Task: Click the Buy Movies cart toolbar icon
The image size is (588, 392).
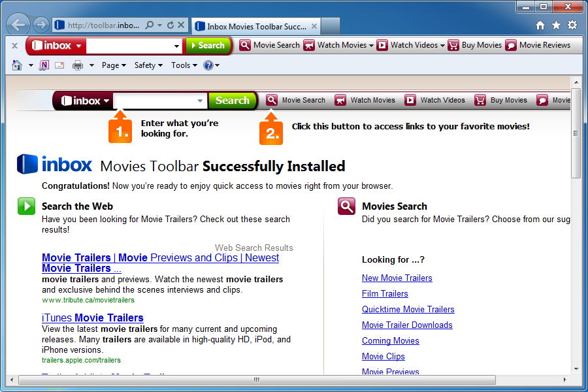Action: (x=453, y=45)
